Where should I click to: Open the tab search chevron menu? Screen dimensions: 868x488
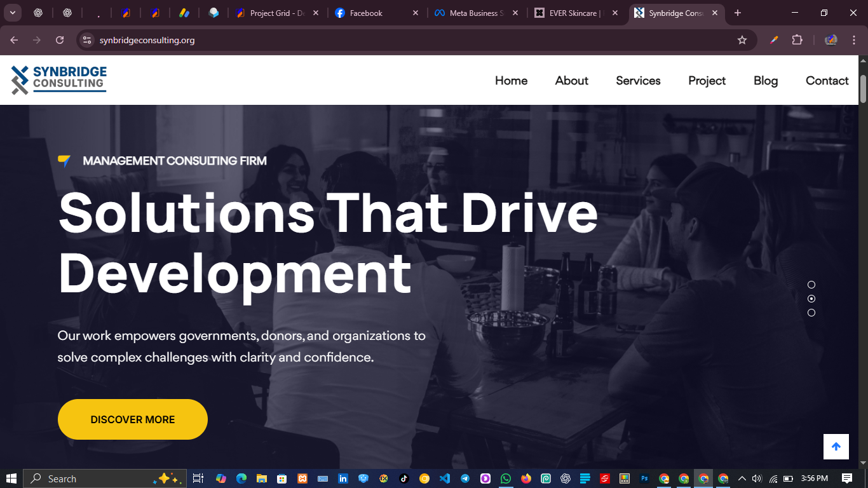click(11, 12)
